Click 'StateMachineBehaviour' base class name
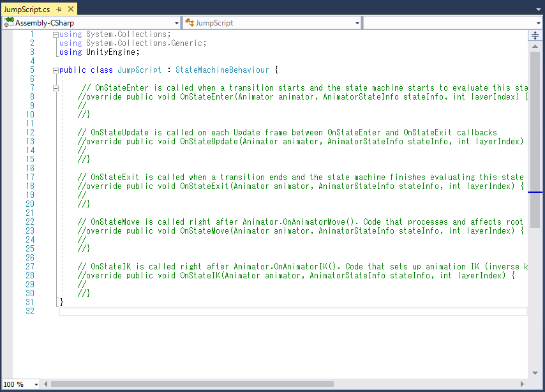545x392 pixels. (x=222, y=70)
